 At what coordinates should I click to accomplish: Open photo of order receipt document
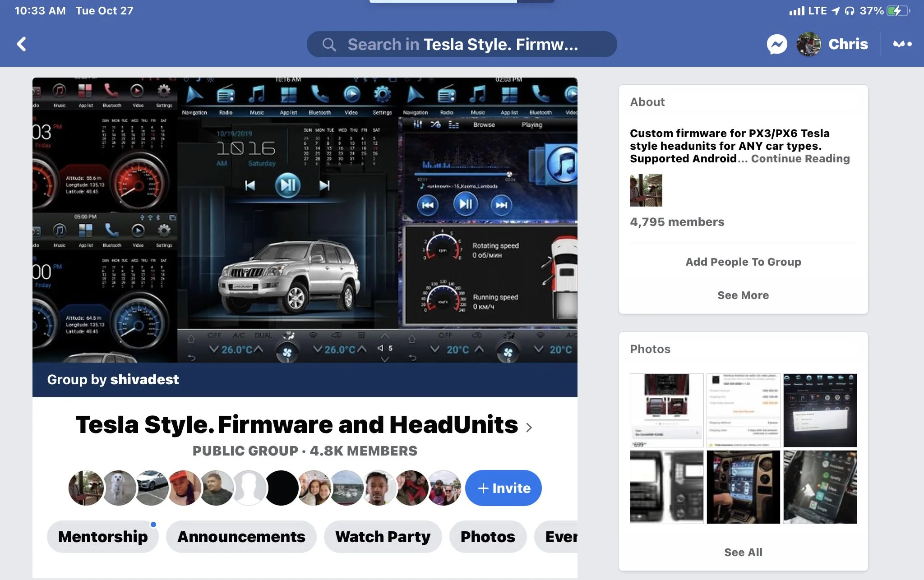pyautogui.click(x=744, y=410)
